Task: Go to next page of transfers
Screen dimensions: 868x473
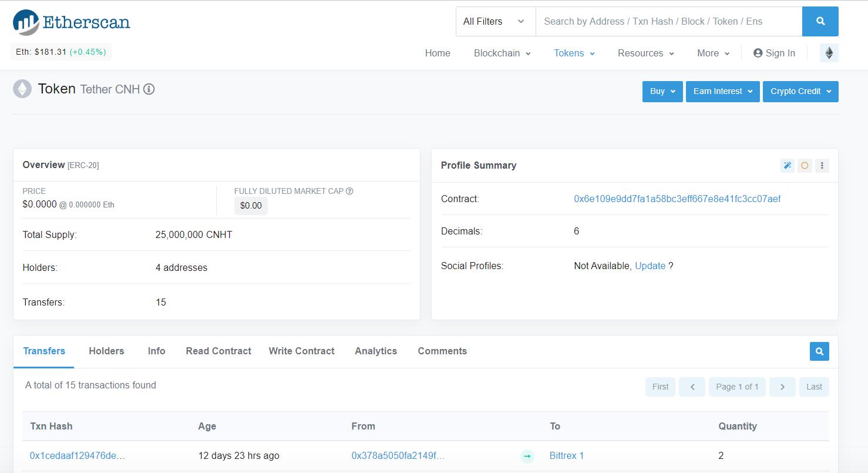Action: pyautogui.click(x=782, y=387)
